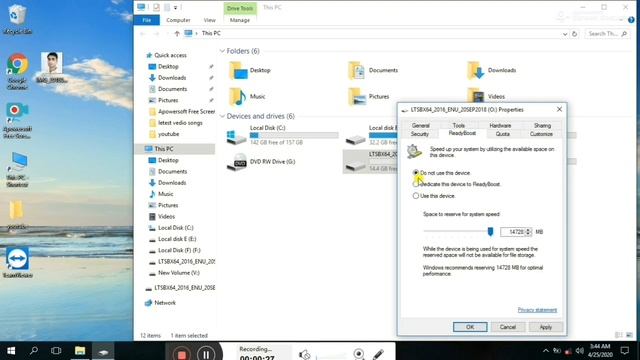Viewport: 640px width, 360px height.
Task: Open Pictures folder in Folders section
Action: coord(369,97)
